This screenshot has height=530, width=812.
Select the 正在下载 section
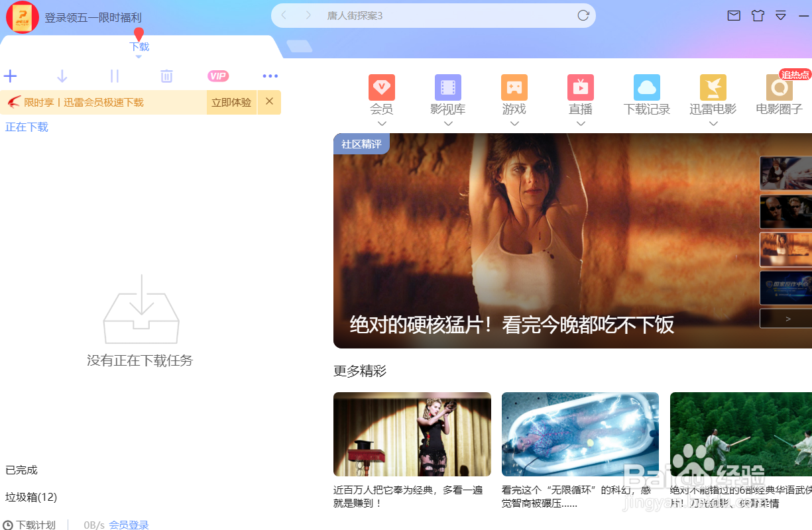[x=27, y=127]
